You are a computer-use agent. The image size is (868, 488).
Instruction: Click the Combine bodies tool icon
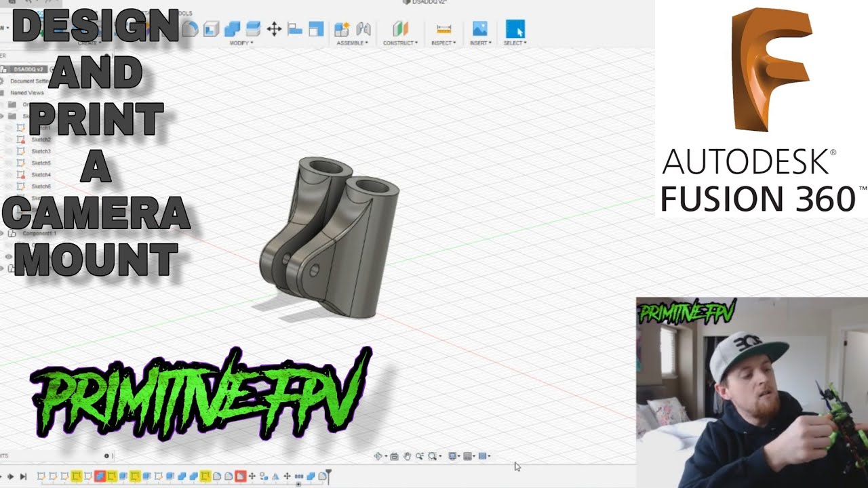tap(232, 28)
